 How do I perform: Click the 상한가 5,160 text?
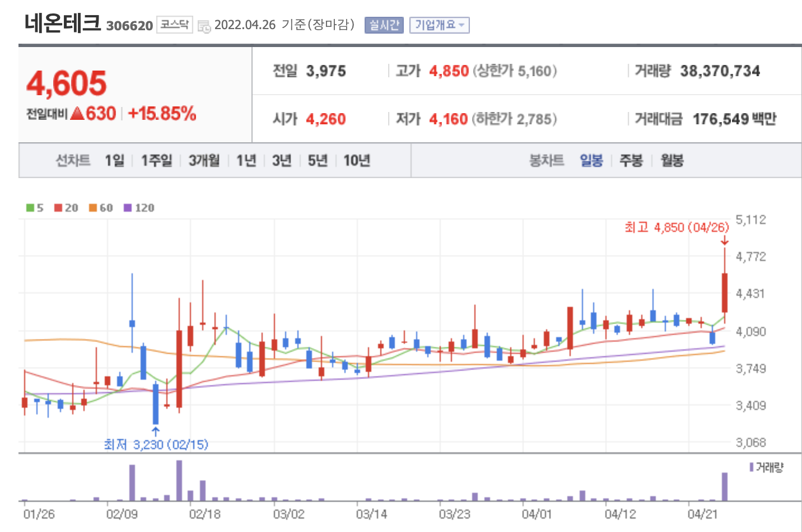[515, 71]
